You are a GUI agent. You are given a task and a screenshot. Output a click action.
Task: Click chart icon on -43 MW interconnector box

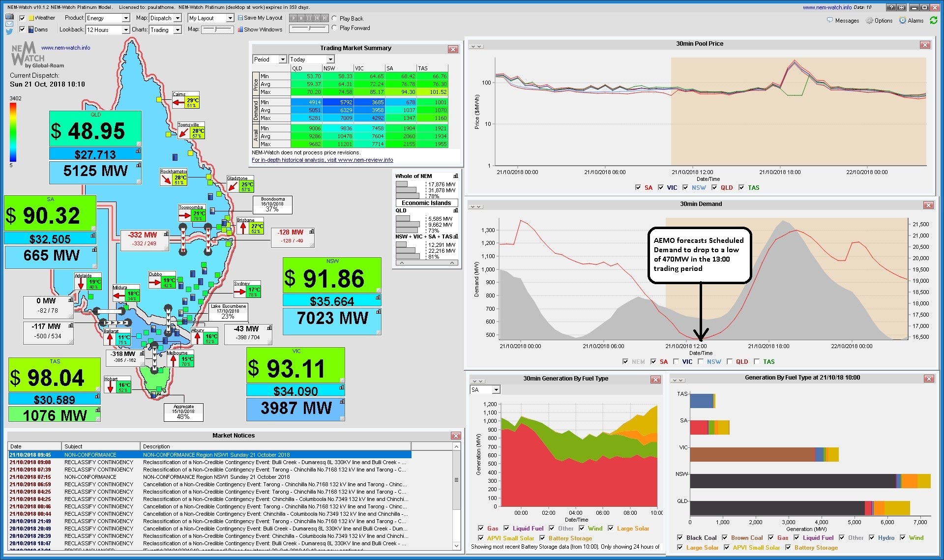269,327
